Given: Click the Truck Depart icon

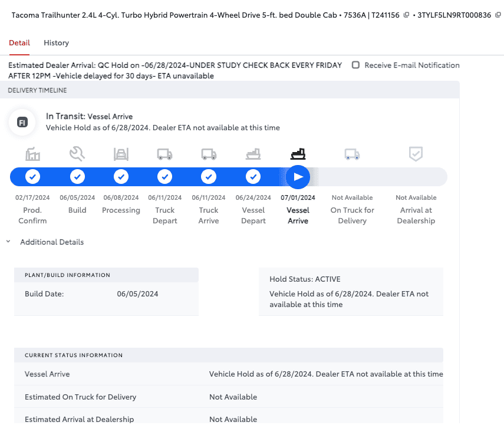Looking at the screenshot, I should click(164, 154).
